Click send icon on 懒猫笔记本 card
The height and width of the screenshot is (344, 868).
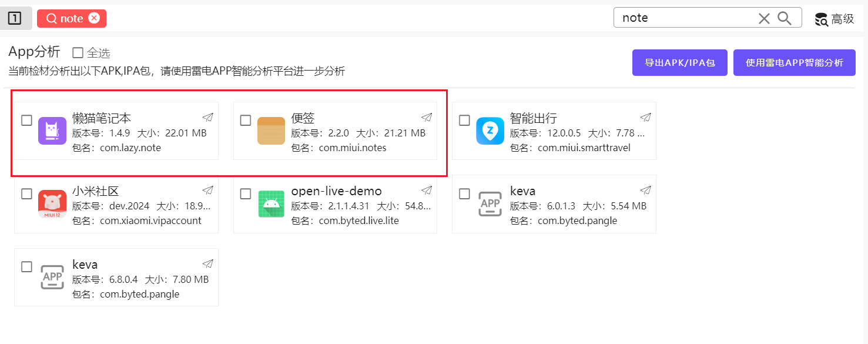click(207, 117)
